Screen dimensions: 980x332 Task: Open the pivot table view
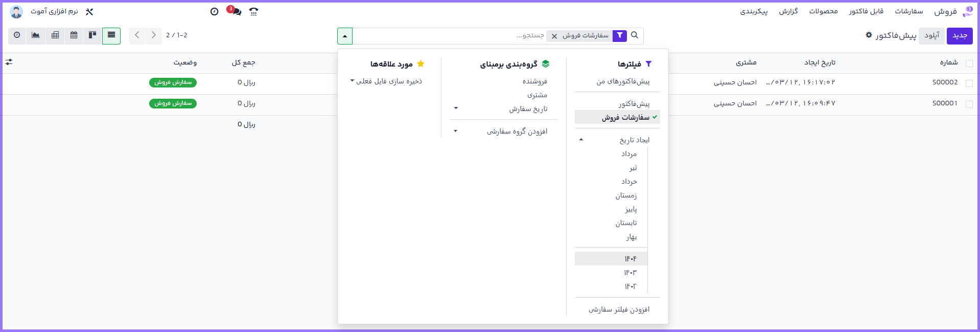(x=55, y=35)
